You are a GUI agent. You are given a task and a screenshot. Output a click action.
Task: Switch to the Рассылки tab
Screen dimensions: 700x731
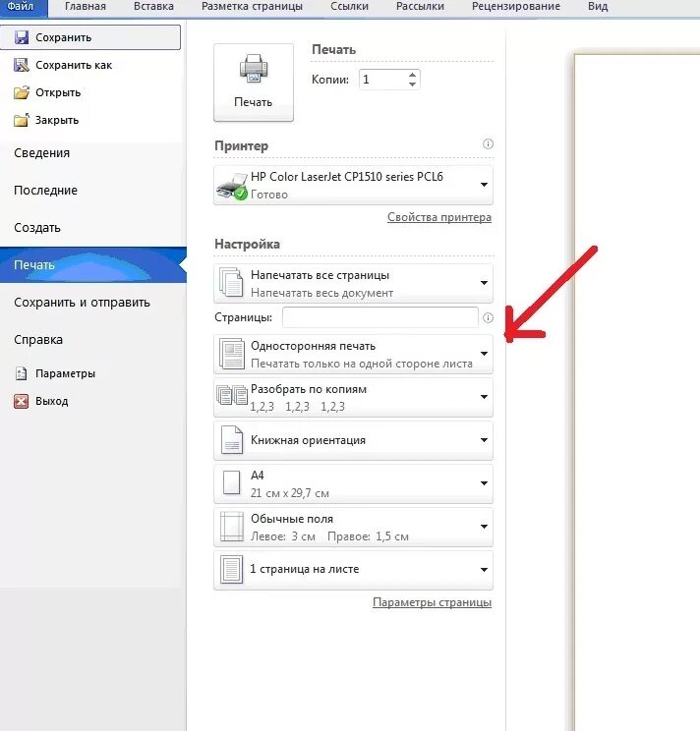(x=420, y=7)
